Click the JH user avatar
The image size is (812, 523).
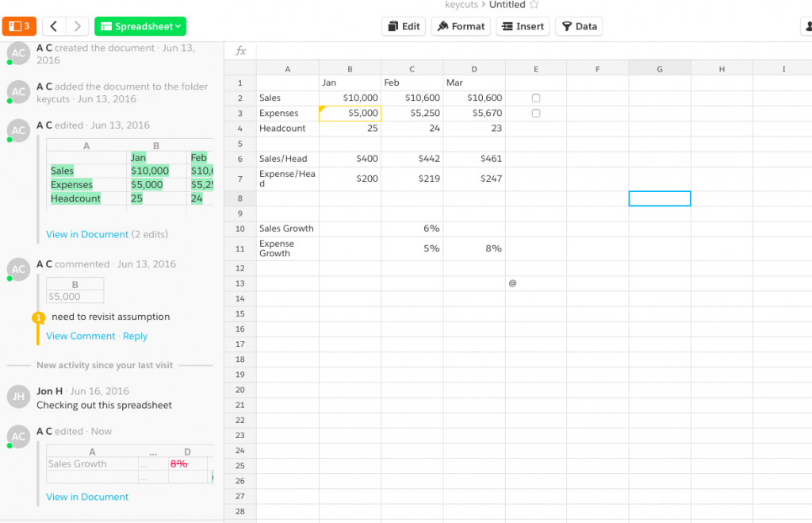[18, 397]
